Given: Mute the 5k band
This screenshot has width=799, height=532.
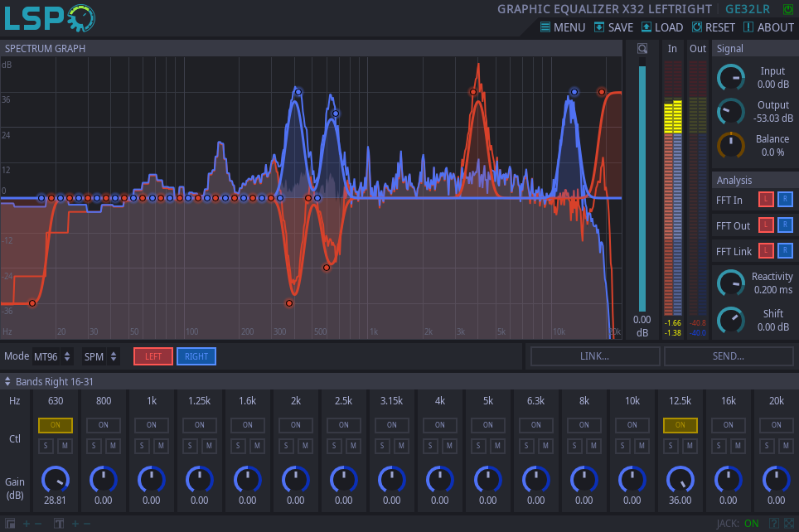Looking at the screenshot, I should click(x=497, y=446).
